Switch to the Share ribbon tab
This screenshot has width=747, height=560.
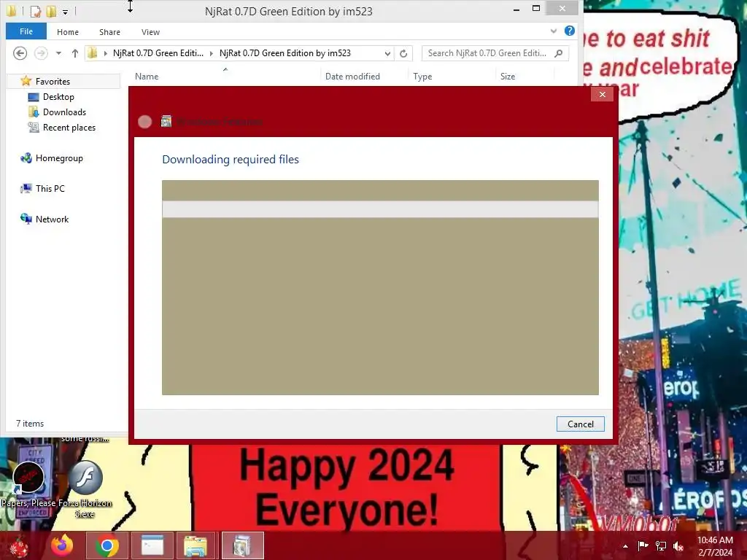(x=109, y=32)
